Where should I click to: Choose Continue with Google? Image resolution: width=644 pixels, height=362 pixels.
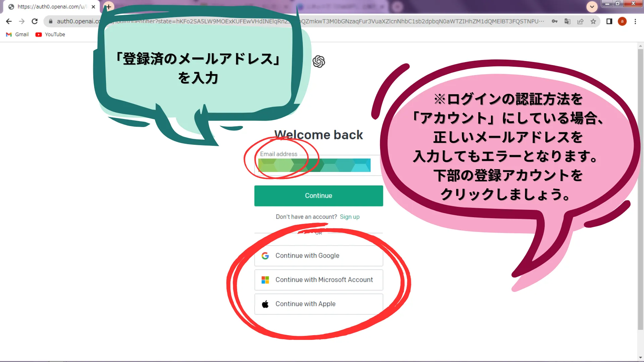click(318, 256)
